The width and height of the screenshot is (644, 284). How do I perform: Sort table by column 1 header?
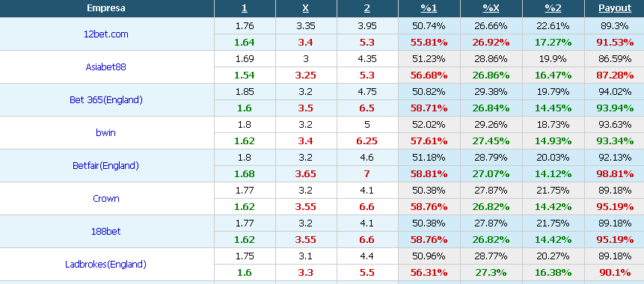coord(245,8)
